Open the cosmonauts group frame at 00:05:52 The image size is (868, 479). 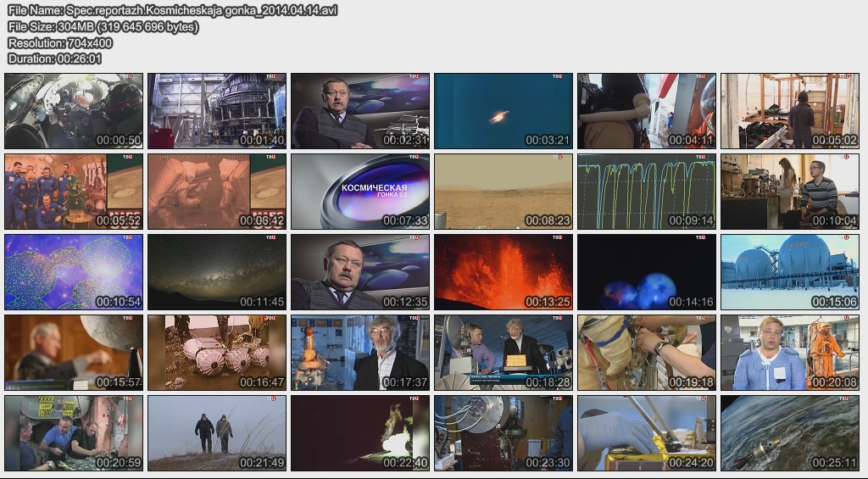coord(74,192)
